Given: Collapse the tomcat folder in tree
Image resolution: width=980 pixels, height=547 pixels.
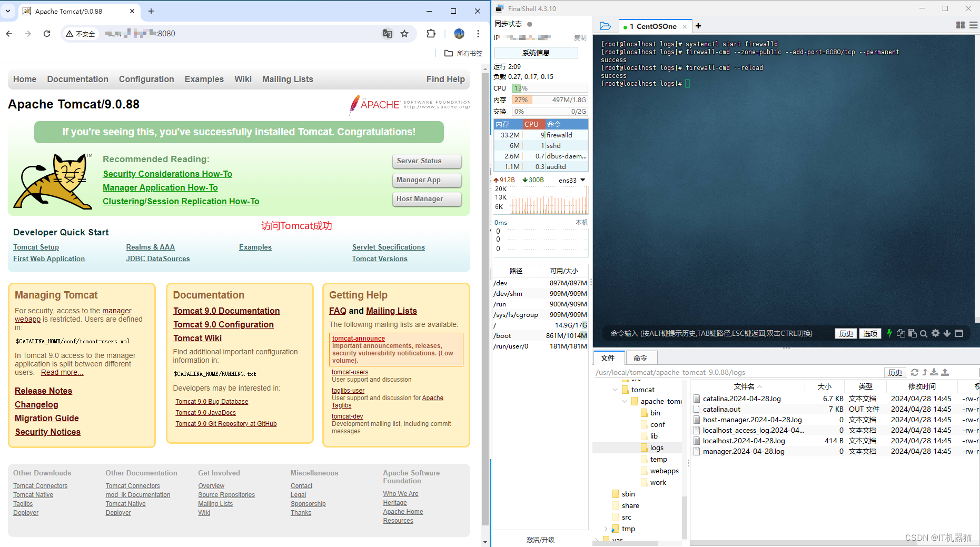Looking at the screenshot, I should (615, 390).
